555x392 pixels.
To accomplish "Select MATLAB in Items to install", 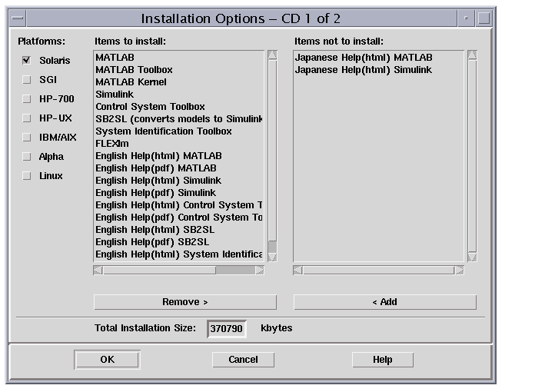I will pyautogui.click(x=179, y=58).
